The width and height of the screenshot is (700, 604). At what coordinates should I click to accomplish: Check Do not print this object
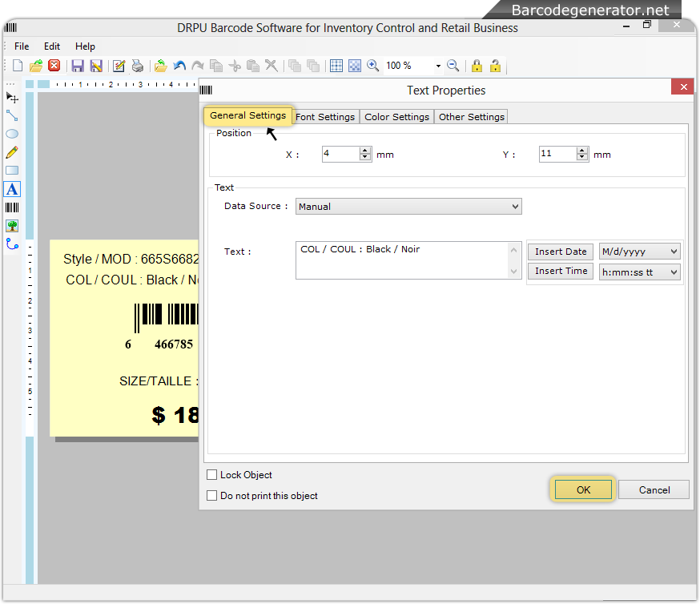pyautogui.click(x=212, y=496)
